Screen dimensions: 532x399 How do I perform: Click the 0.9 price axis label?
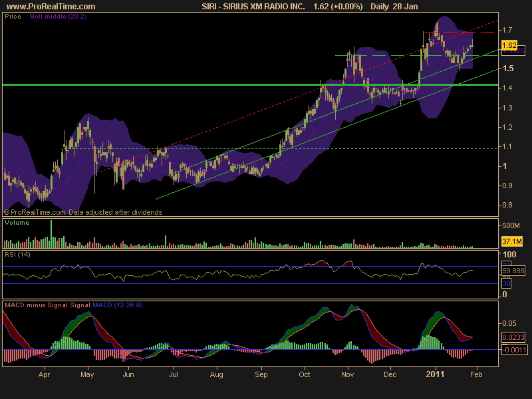click(x=507, y=186)
